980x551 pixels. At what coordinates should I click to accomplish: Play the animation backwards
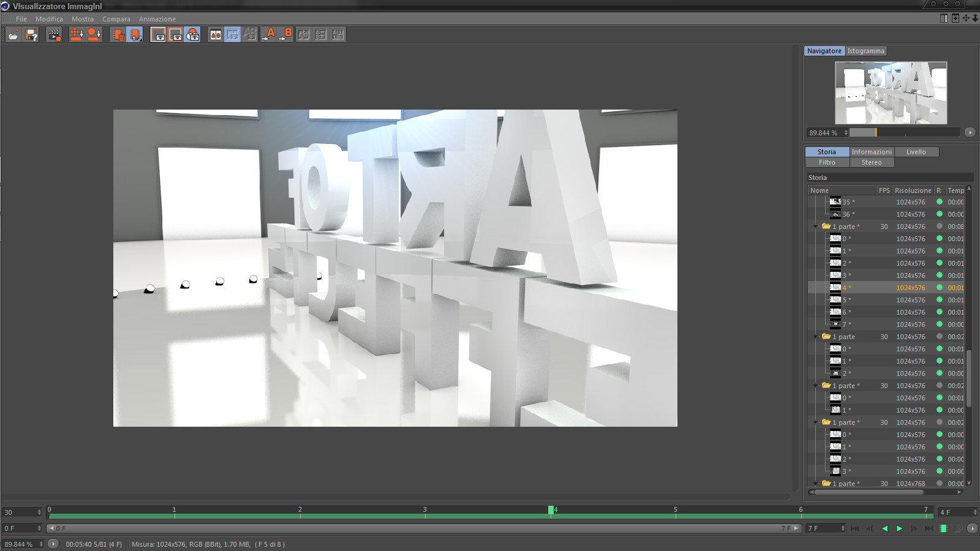884,528
